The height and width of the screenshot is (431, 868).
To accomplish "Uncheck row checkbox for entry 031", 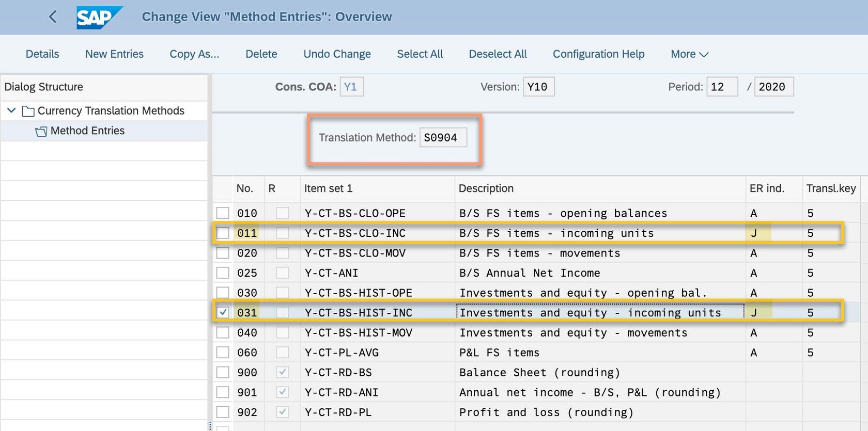I will [x=223, y=312].
